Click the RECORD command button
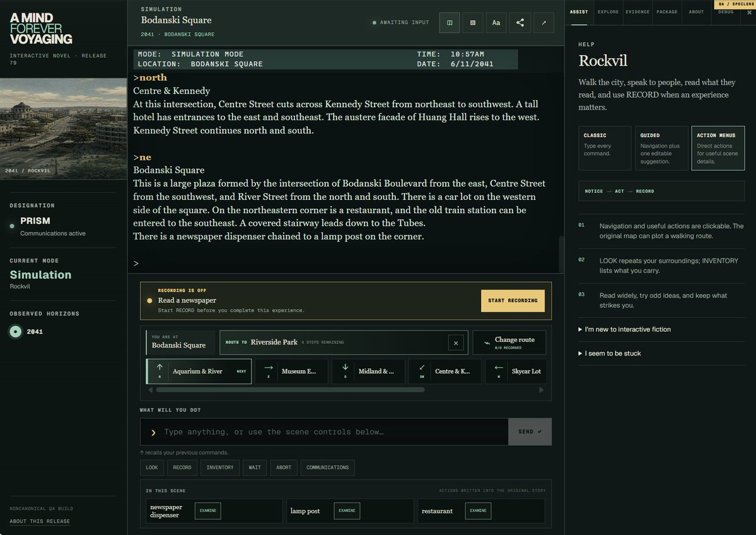This screenshot has width=756, height=535. 182,467
